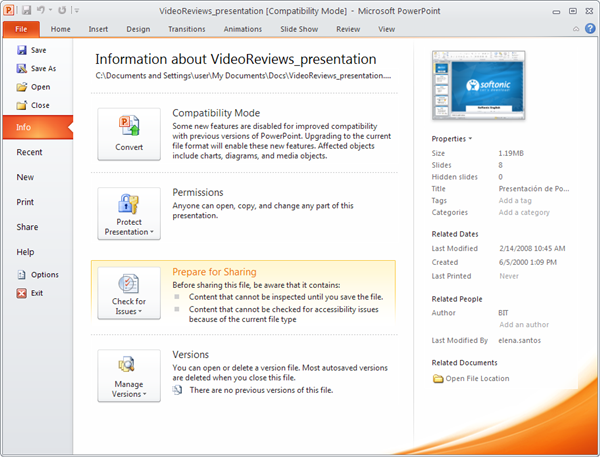Click the Close presentation icon in sidebar

[x=22, y=105]
